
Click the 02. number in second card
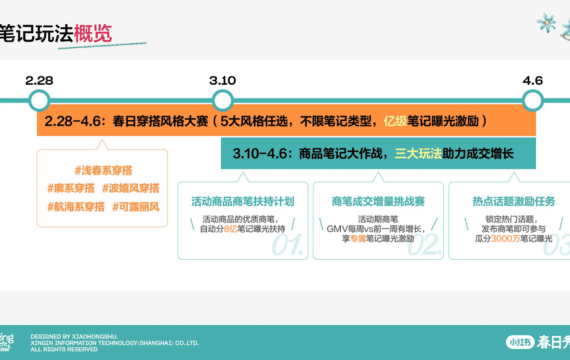tap(425, 245)
